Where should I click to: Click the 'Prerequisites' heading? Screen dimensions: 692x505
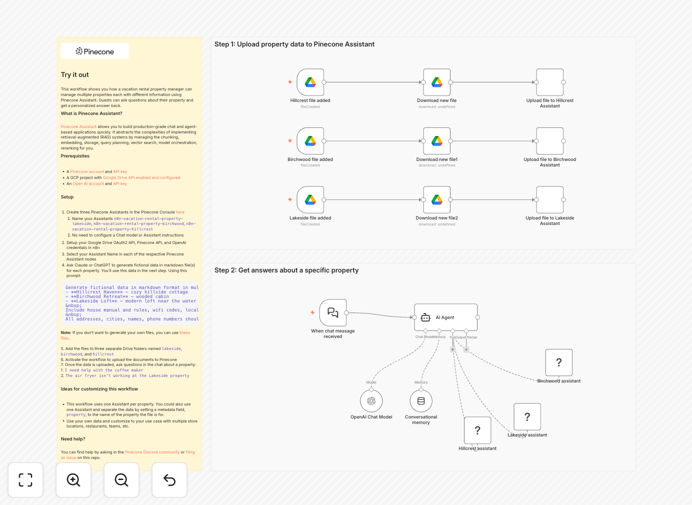click(75, 156)
